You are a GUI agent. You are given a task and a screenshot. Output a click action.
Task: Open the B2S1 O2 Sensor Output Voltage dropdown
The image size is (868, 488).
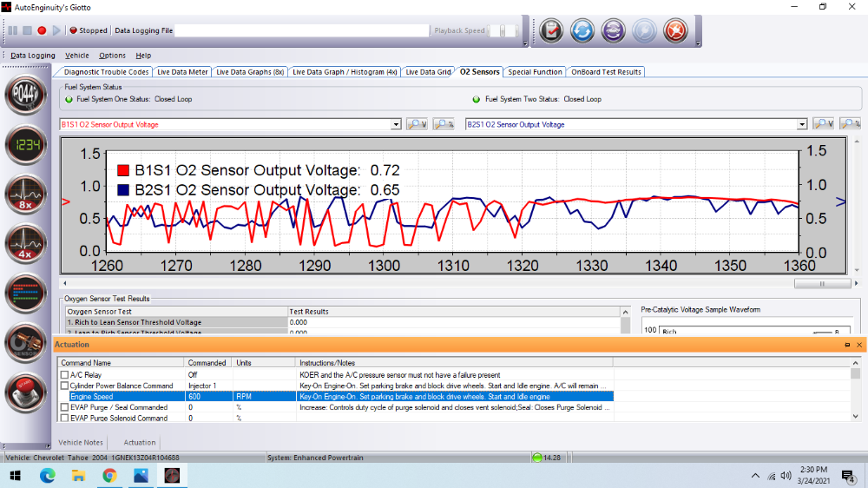click(x=803, y=125)
